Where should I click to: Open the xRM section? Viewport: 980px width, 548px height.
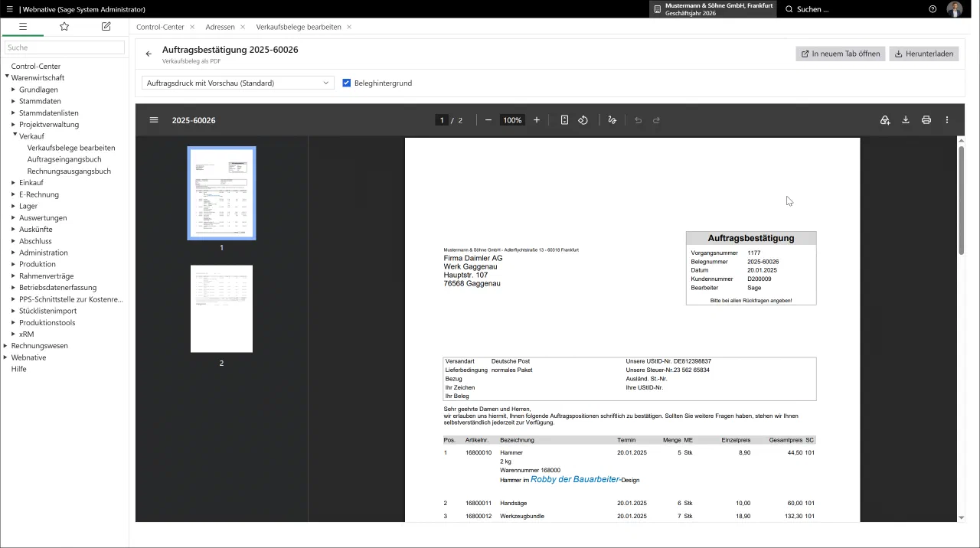click(27, 334)
